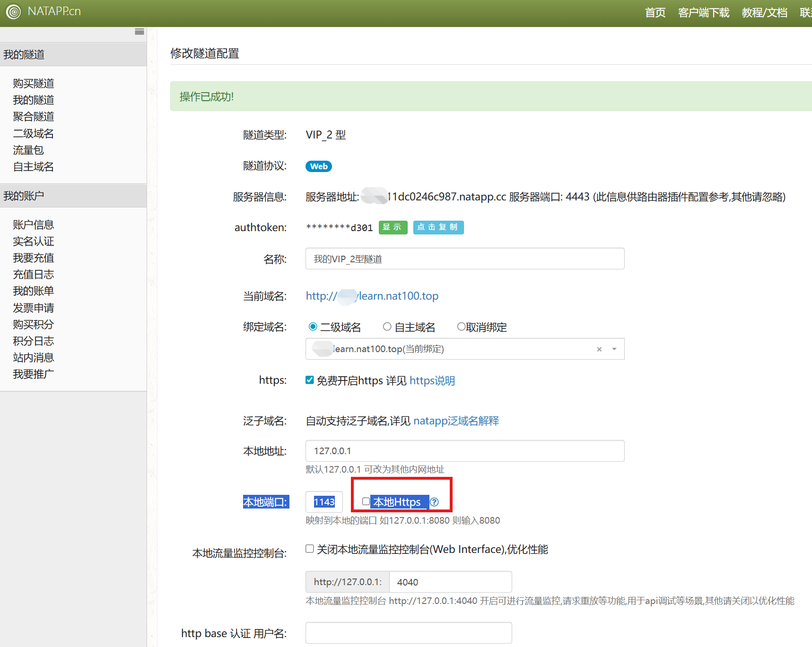
Task: Open 聚合隧道 in the sidebar
Action: tap(34, 116)
